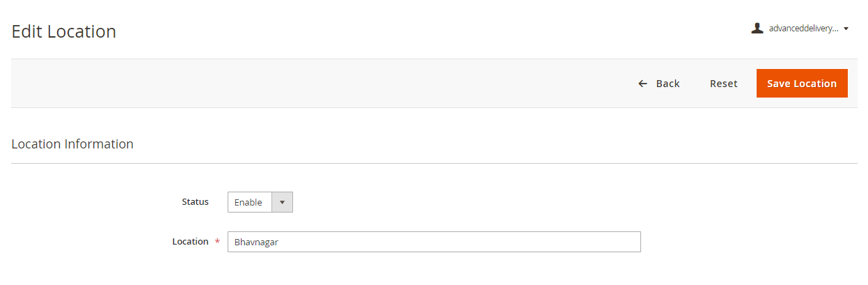Click the Status dropdown arrow button
Viewport: 868px width, 285px height.
pyautogui.click(x=282, y=202)
